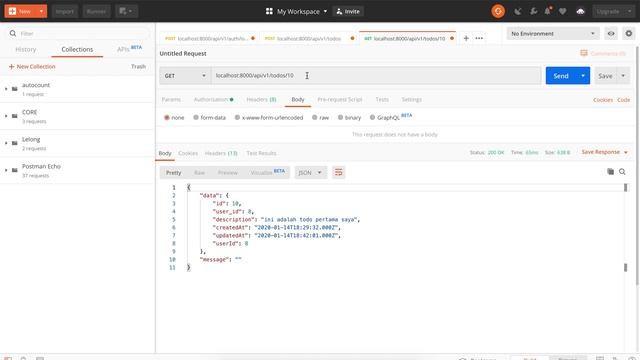This screenshot has height=360, width=640.
Task: Copy the response with the copy icon
Action: point(610,171)
